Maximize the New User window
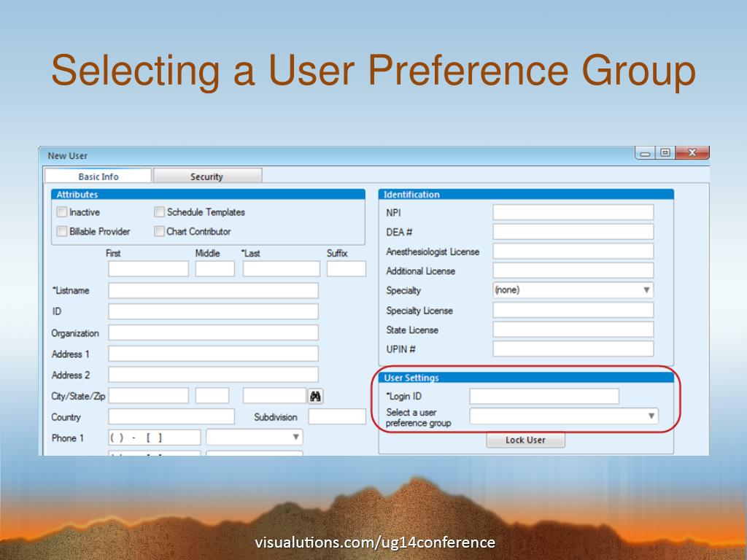747x560 pixels. pos(665,153)
